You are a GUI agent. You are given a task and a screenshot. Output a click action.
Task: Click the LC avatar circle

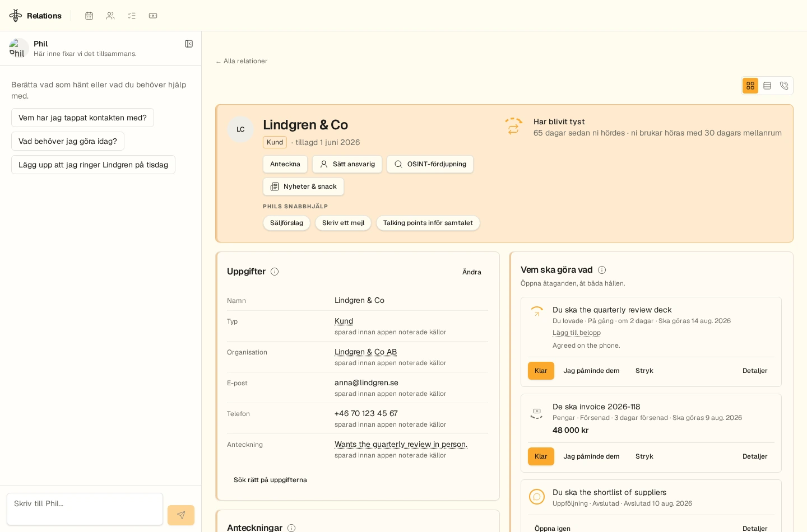click(x=240, y=129)
